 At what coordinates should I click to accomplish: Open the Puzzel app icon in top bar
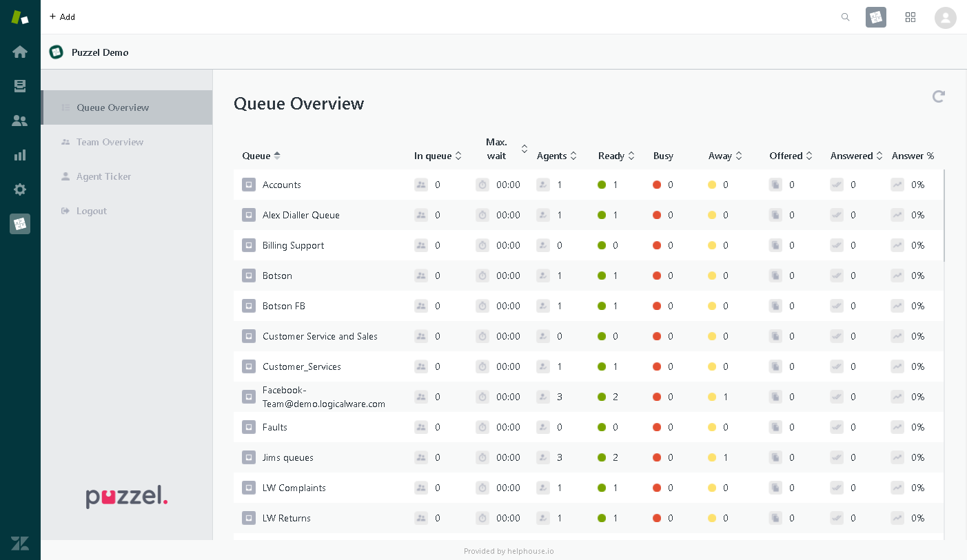click(876, 17)
